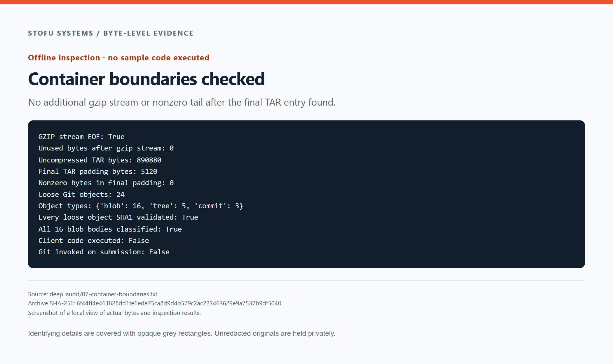
Task: Click the 'Container boundaries checked' heading
Action: (146, 79)
